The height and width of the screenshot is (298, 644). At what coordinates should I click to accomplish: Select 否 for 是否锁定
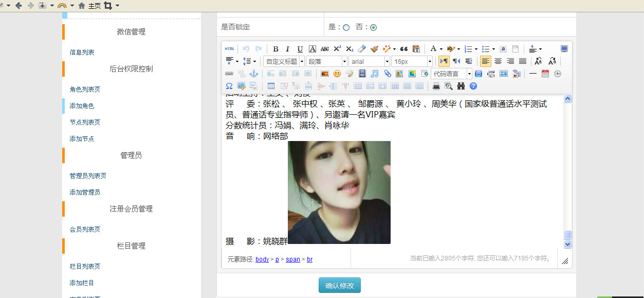coord(373,27)
